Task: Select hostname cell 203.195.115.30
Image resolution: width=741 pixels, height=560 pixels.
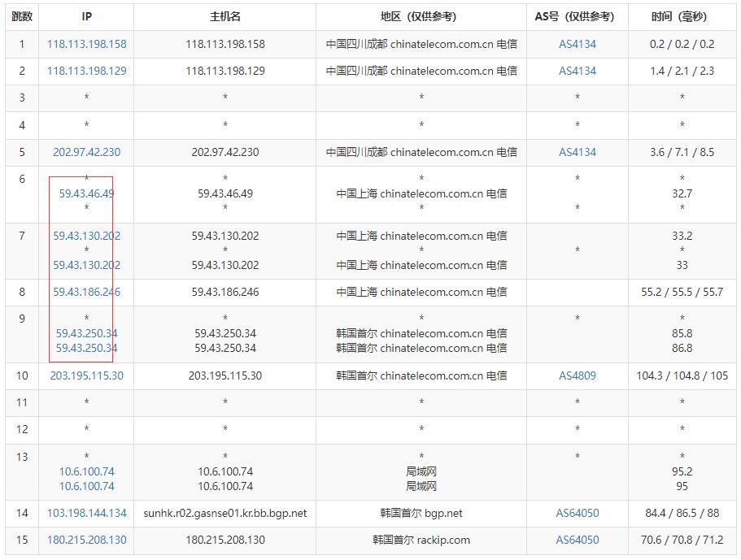Action: (x=225, y=376)
